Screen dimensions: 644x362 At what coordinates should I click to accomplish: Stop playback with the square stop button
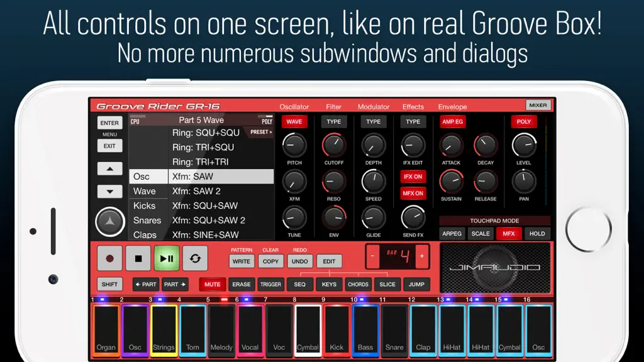138,258
